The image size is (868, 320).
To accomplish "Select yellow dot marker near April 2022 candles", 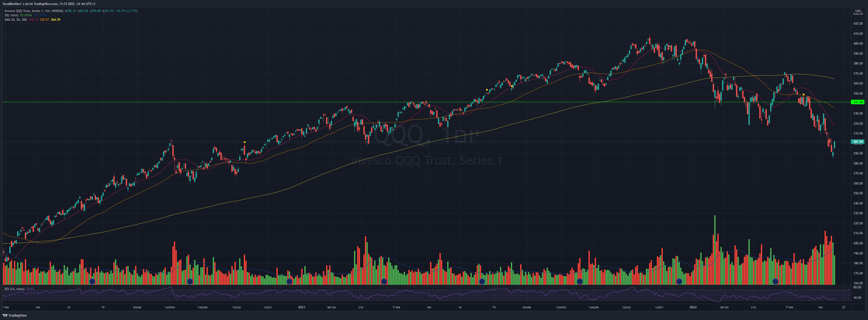I will pos(804,94).
